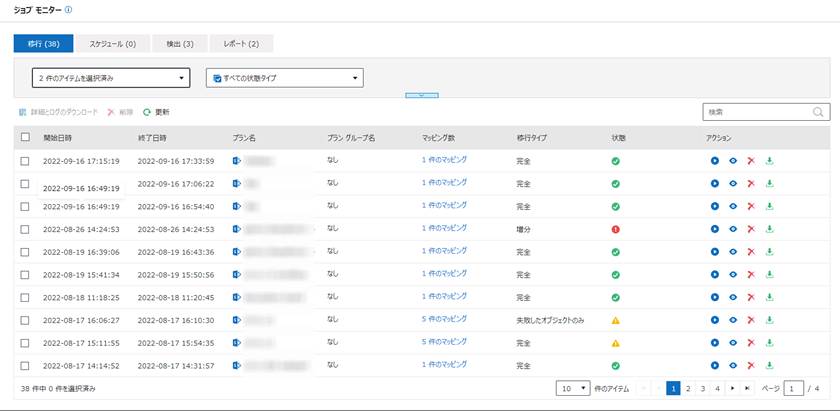Open the 10 items-per-page dropdown

[x=573, y=388]
